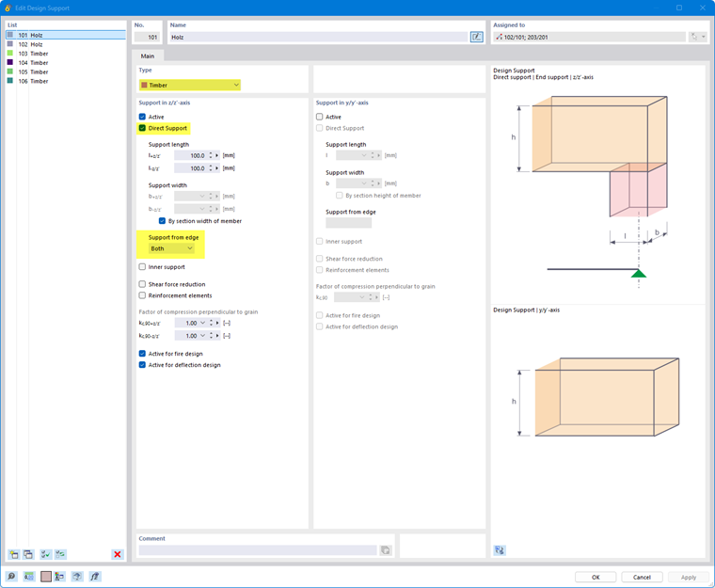Toggle the Direct Support checkbox

(x=142, y=128)
